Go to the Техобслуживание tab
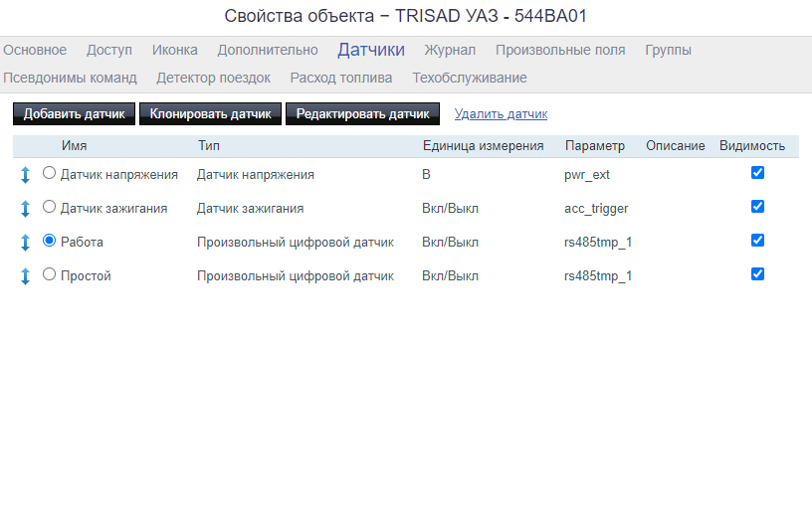The image size is (812, 515). [x=470, y=78]
